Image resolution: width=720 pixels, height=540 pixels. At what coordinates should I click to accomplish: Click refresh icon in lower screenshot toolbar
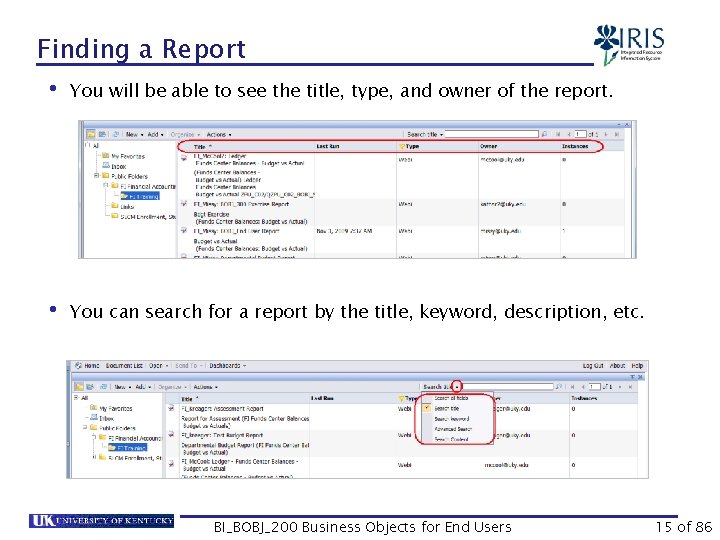[x=103, y=387]
